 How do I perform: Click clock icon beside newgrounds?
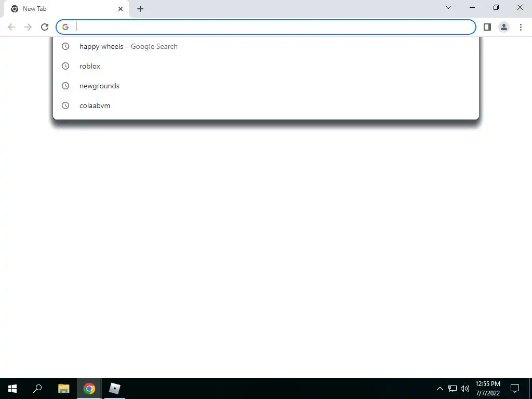(65, 86)
